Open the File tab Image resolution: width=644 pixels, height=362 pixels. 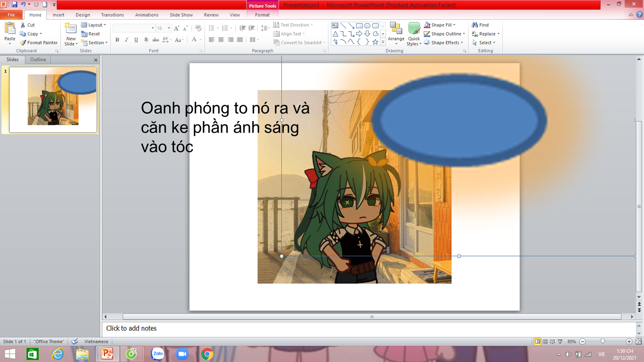[11, 15]
